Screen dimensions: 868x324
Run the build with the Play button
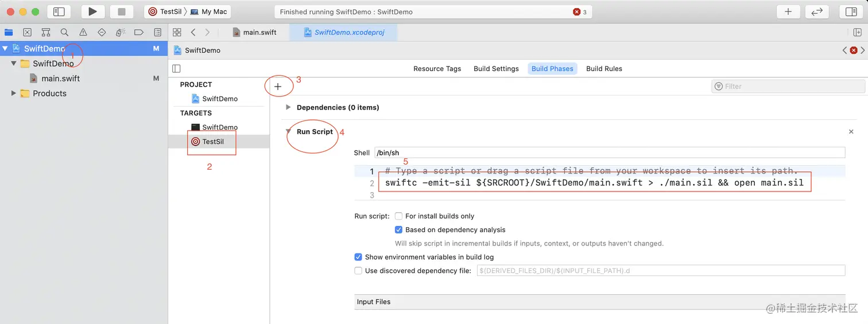coord(93,11)
